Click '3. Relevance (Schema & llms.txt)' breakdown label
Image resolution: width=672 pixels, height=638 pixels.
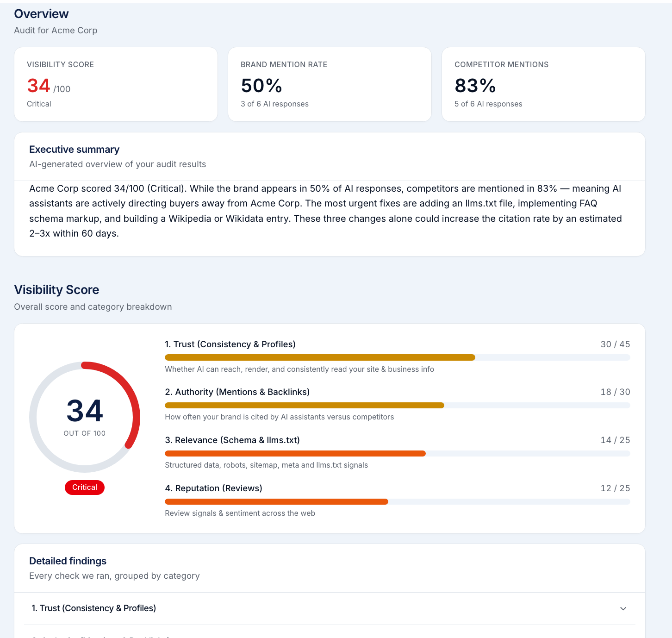point(232,440)
